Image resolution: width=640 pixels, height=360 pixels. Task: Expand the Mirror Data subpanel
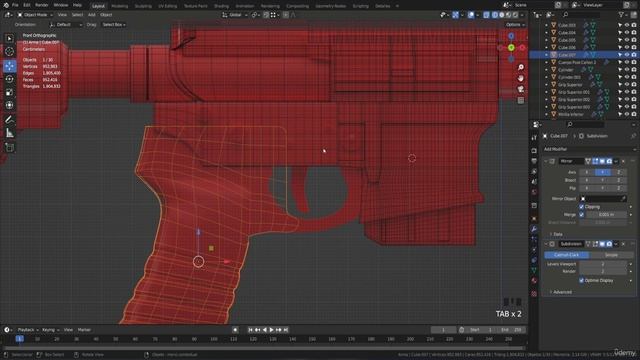(557, 234)
